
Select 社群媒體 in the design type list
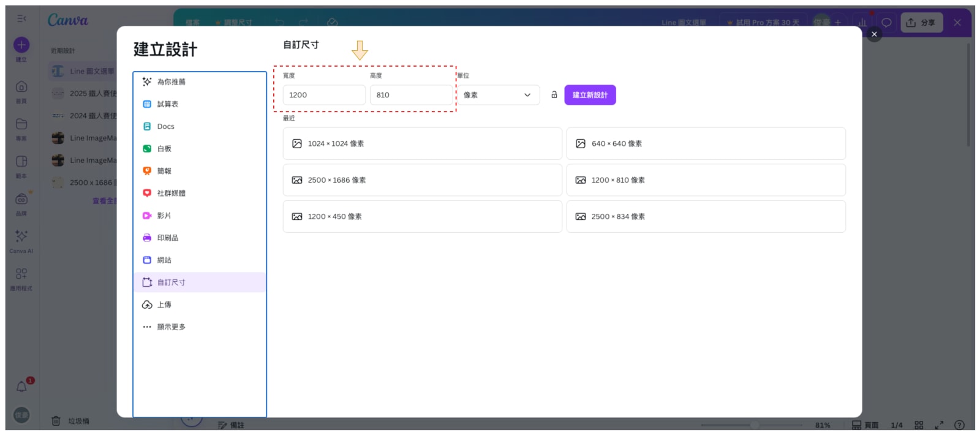click(x=200, y=193)
